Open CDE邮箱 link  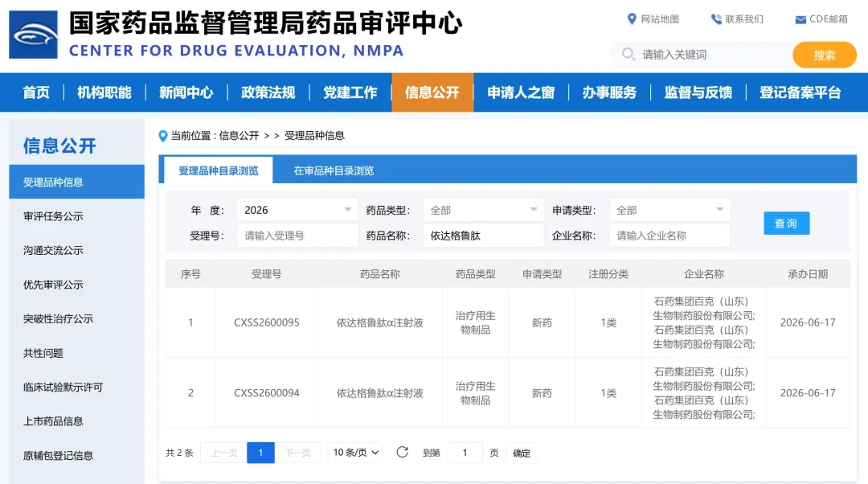829,18
